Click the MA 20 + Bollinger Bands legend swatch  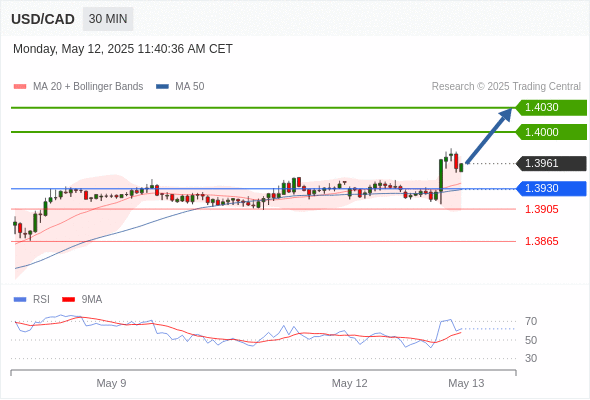(x=20, y=87)
